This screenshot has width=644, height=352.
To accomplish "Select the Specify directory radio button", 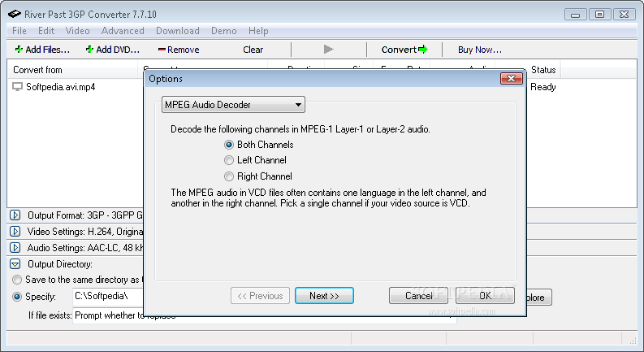I will tap(17, 297).
